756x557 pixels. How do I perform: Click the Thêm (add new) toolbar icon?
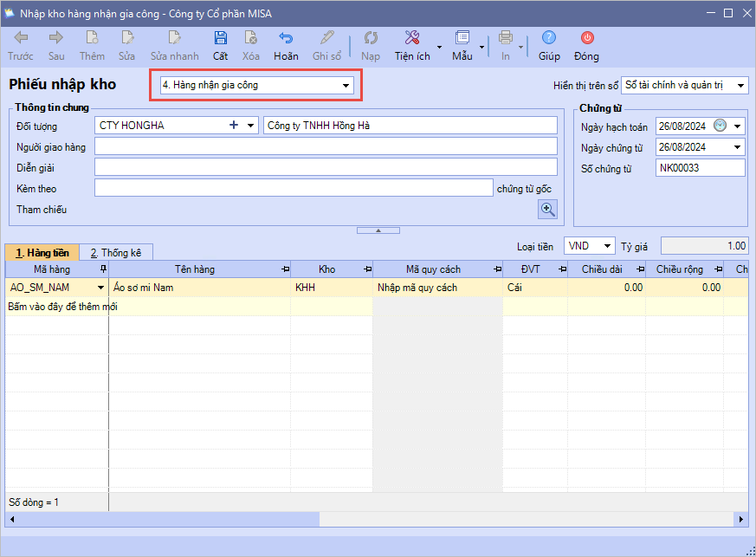[92, 37]
